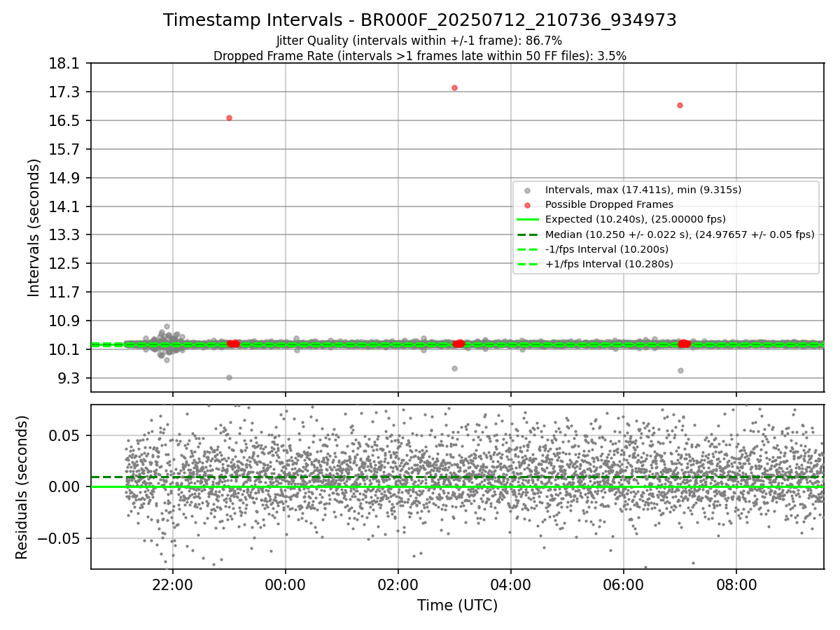Click the Intervals (seconds) y-axis label
This screenshot has width=840, height=630.
tap(34, 227)
